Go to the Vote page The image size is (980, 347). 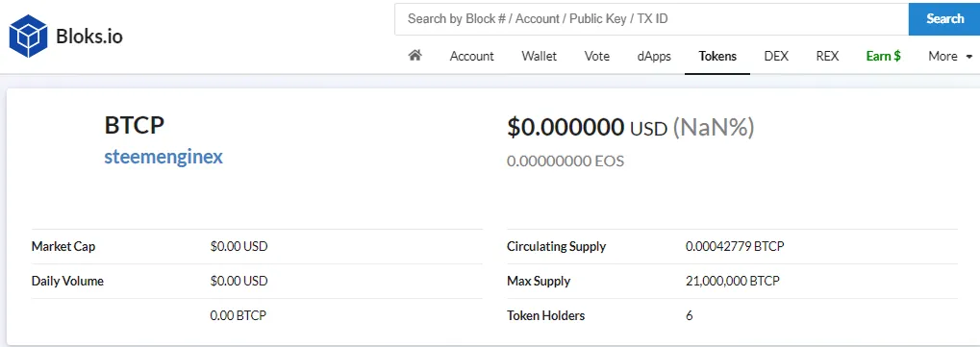[x=597, y=57]
